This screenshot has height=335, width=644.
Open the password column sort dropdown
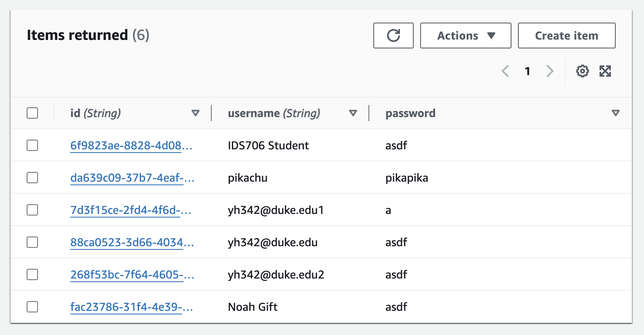click(615, 113)
